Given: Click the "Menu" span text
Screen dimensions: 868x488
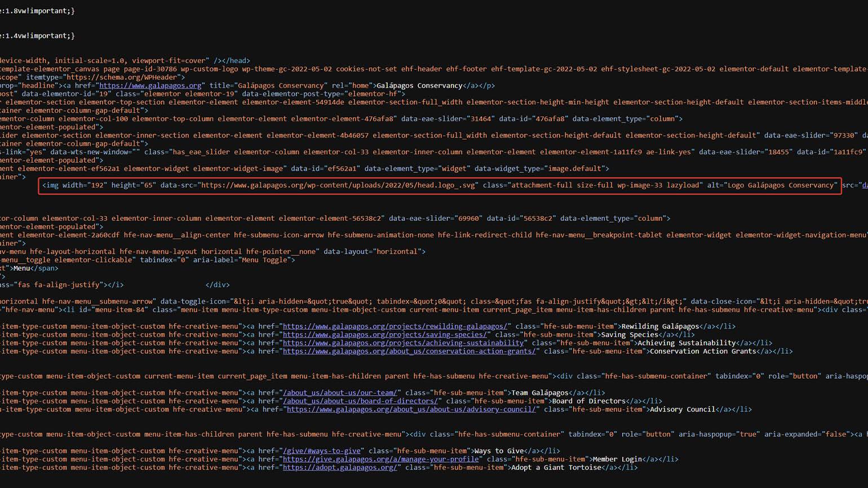Looking at the screenshot, I should click(21, 268).
